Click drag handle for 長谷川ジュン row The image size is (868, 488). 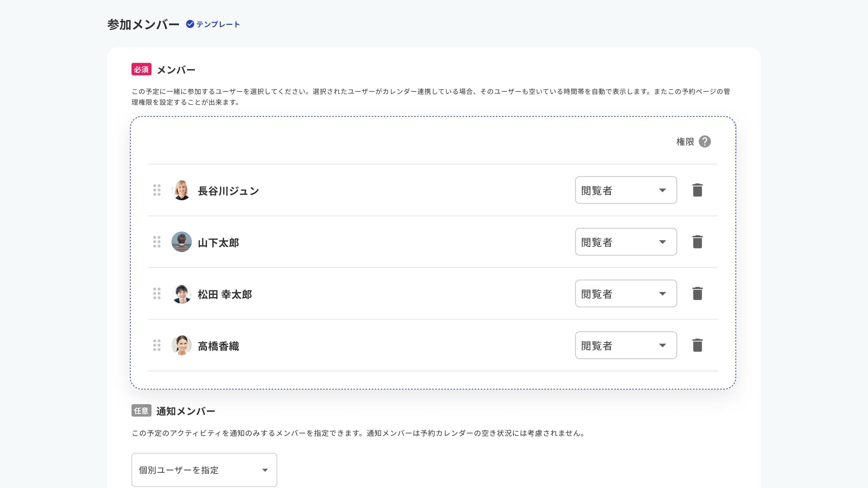(157, 190)
